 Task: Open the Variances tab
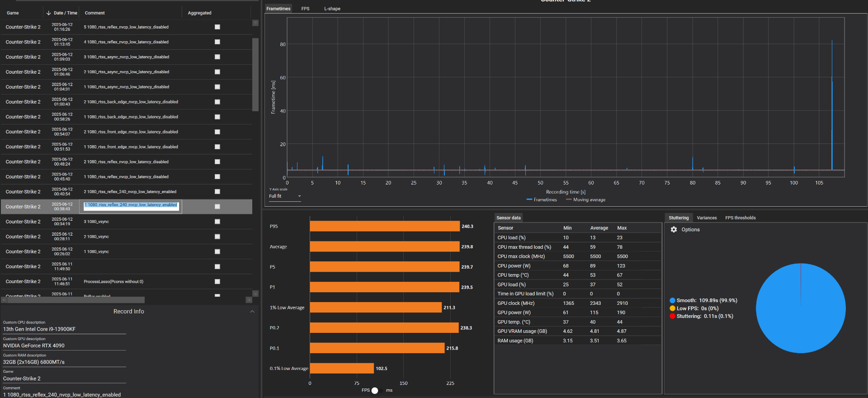click(707, 218)
